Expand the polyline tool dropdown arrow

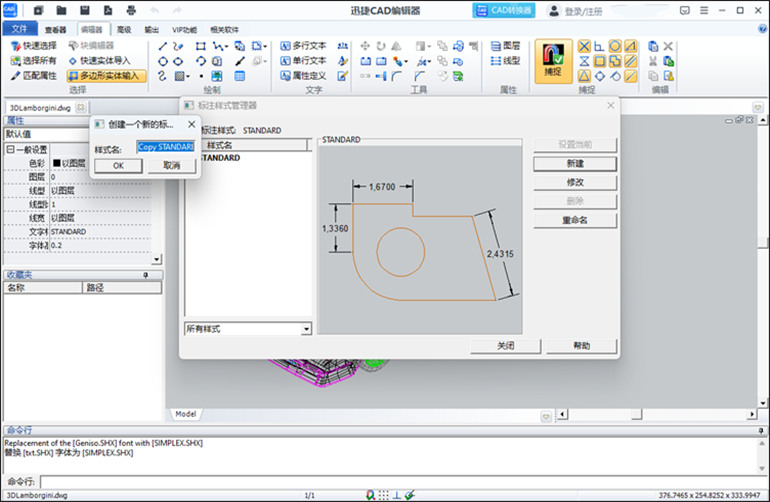[226, 47]
